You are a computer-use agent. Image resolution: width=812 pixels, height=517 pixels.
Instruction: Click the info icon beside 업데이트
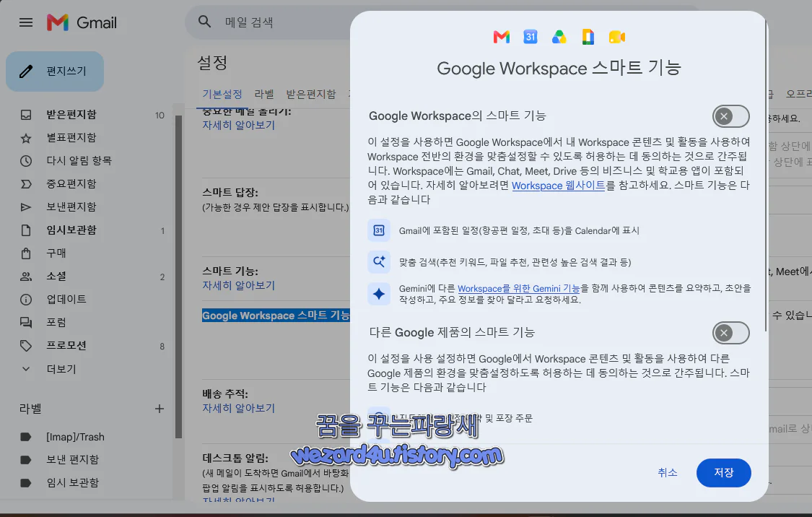tap(26, 300)
